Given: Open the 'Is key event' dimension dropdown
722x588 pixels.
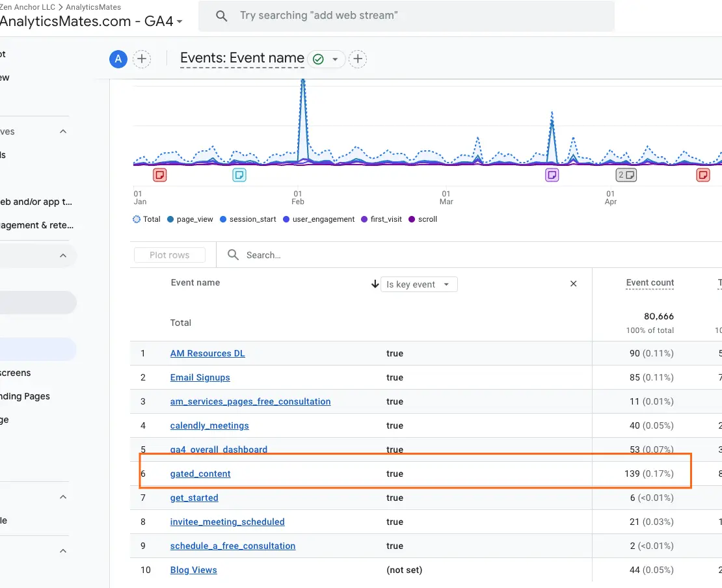Looking at the screenshot, I should (x=419, y=284).
